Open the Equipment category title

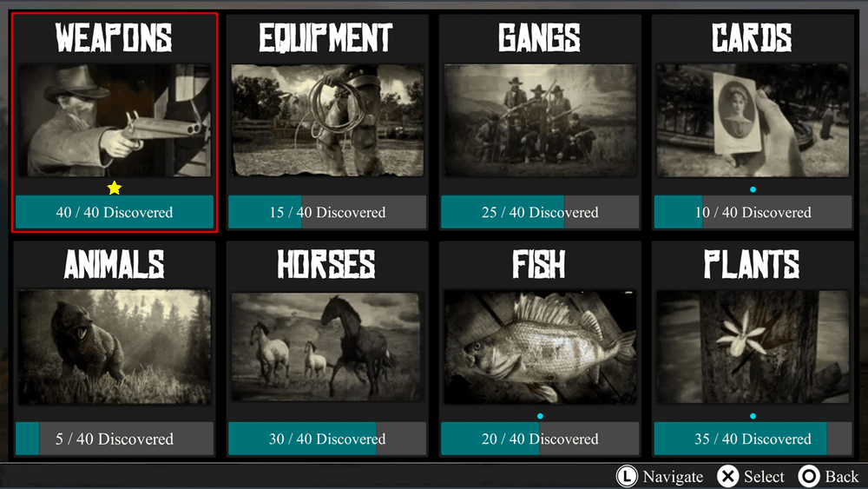tap(326, 37)
